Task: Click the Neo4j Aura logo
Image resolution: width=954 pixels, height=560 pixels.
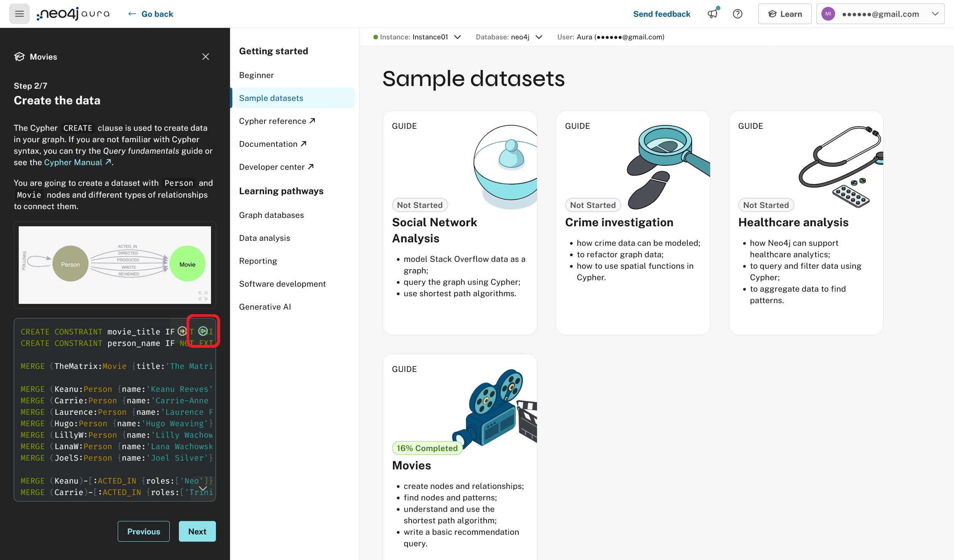Action: 73,14
